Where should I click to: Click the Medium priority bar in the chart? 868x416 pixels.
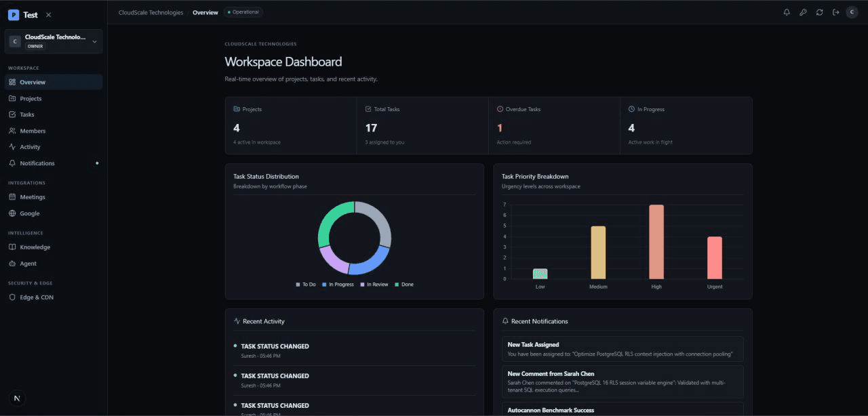(598, 253)
